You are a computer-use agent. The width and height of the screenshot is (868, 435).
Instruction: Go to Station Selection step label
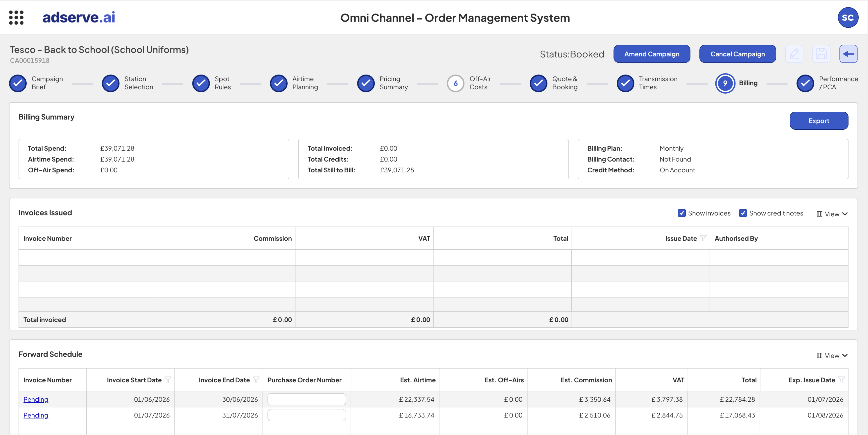[139, 83]
